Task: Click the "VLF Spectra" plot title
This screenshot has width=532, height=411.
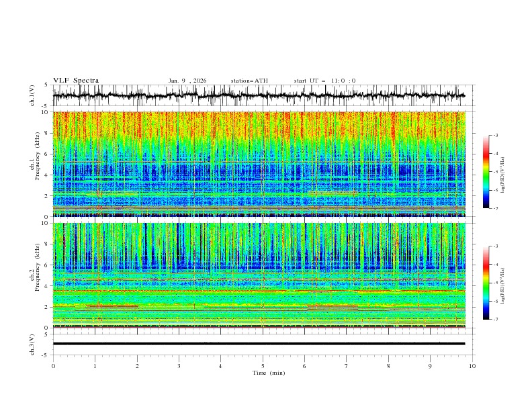Action: (x=76, y=81)
